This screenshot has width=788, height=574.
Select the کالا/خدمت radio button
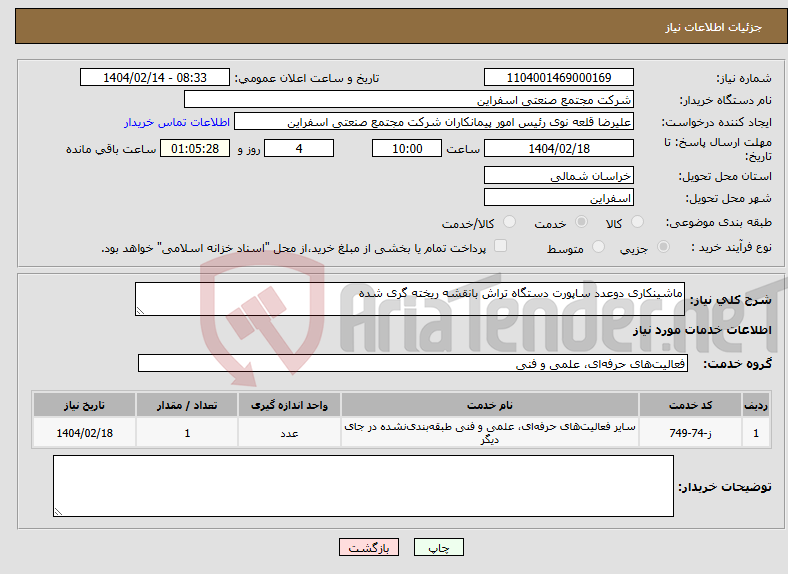point(510,222)
